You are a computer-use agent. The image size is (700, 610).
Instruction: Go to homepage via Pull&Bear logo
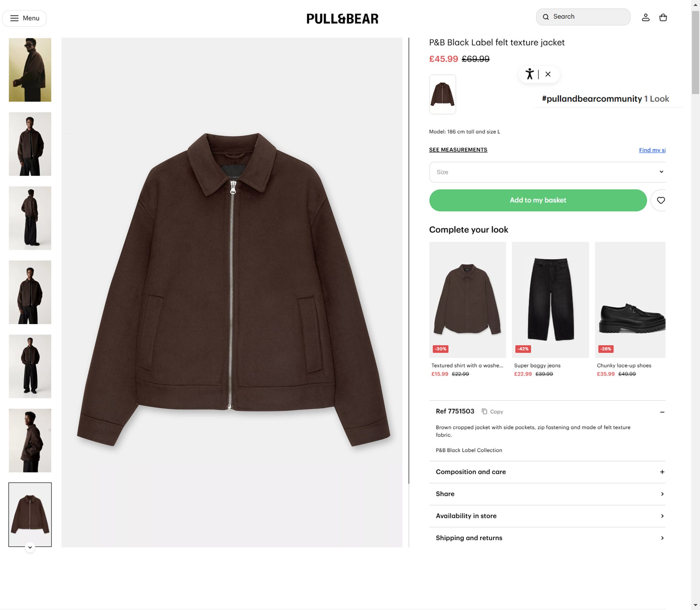[x=342, y=18]
